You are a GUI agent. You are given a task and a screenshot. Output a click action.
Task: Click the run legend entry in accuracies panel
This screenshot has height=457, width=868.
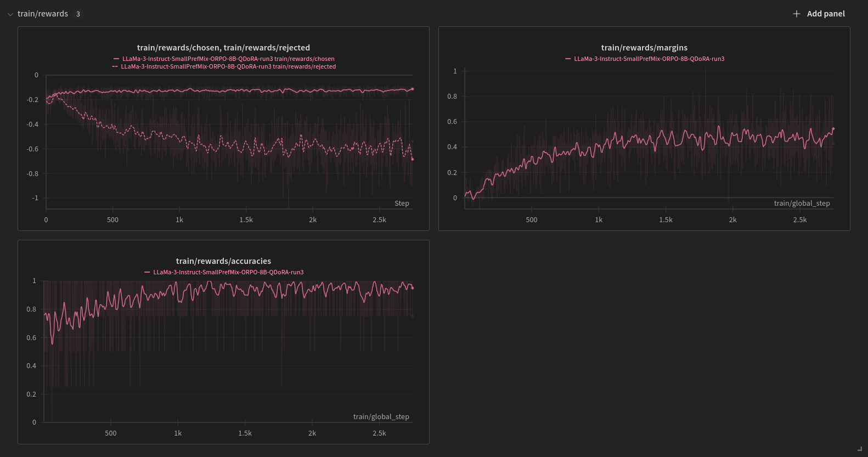click(x=228, y=272)
